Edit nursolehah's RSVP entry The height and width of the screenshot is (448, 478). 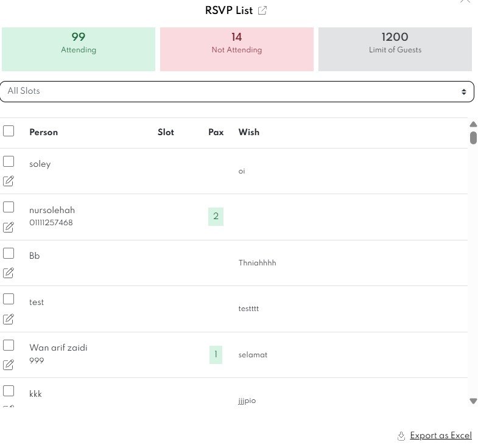9,227
